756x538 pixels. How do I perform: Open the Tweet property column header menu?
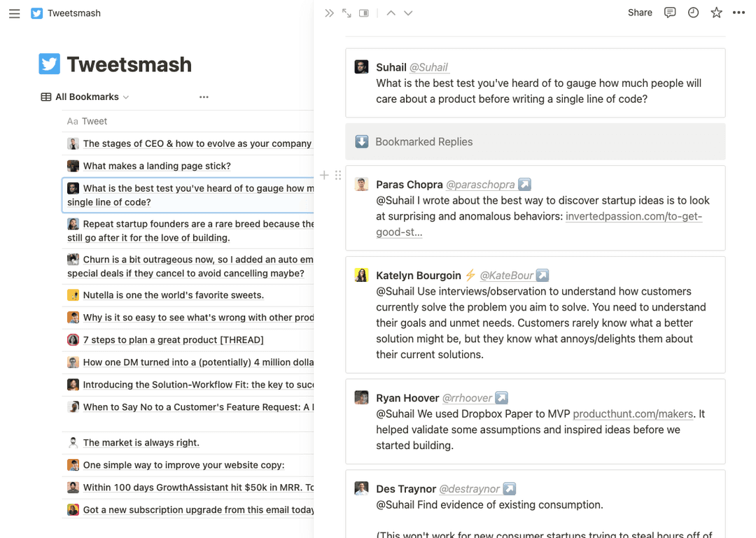click(x=89, y=120)
